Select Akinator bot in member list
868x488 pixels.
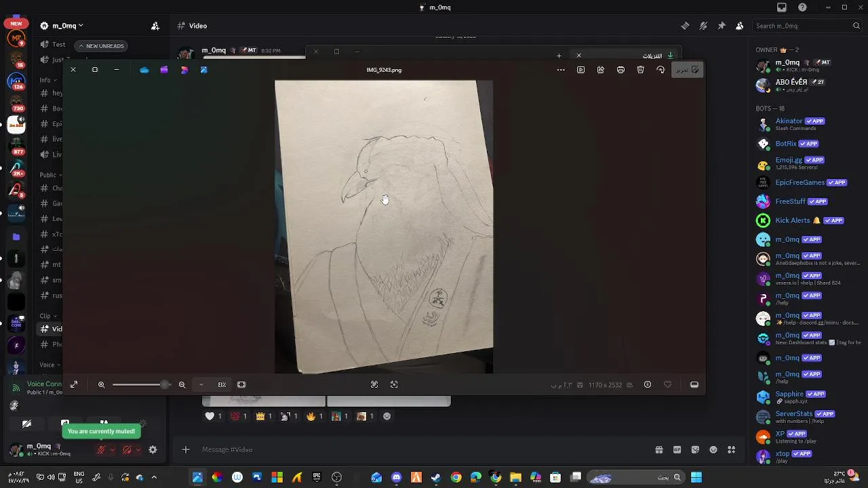(x=807, y=124)
